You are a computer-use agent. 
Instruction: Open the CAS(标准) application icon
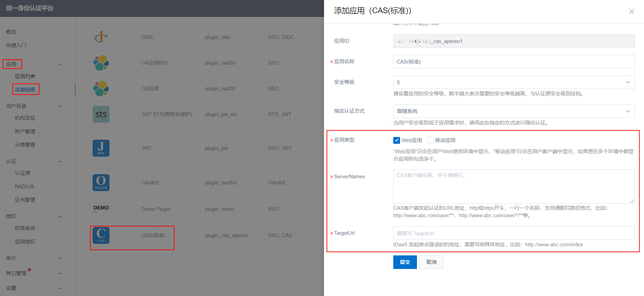[x=101, y=235]
